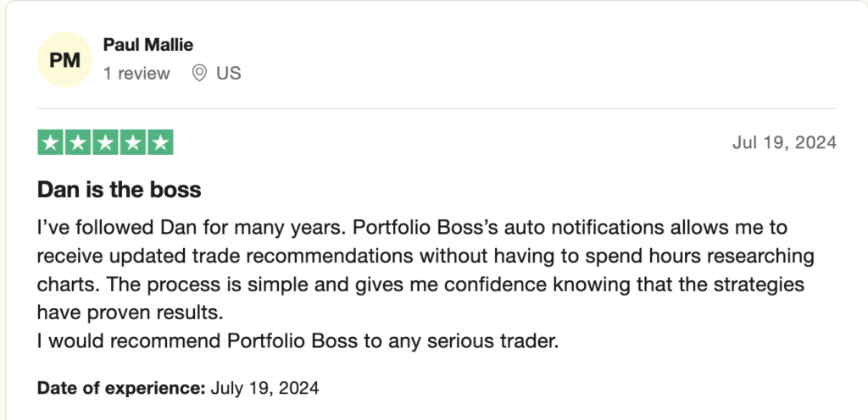Screen dimensions: 868x420
Task: Select the US country label
Action: coord(229,73)
